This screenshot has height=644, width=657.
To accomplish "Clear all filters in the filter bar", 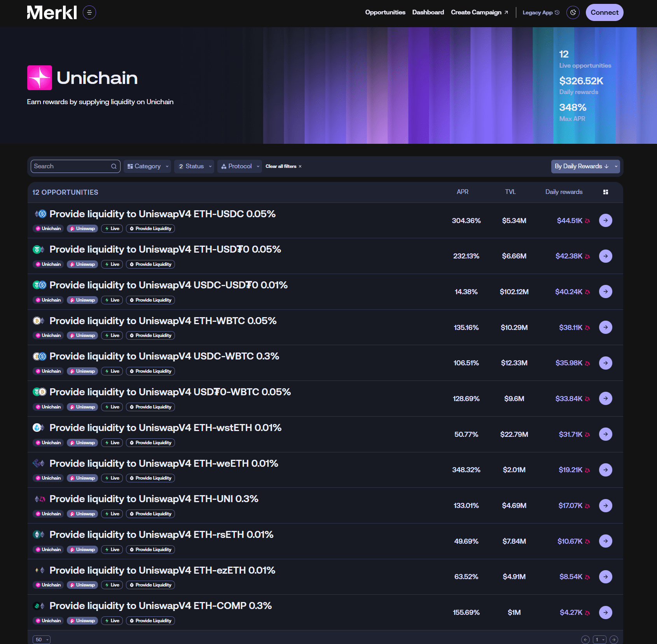I will [283, 166].
